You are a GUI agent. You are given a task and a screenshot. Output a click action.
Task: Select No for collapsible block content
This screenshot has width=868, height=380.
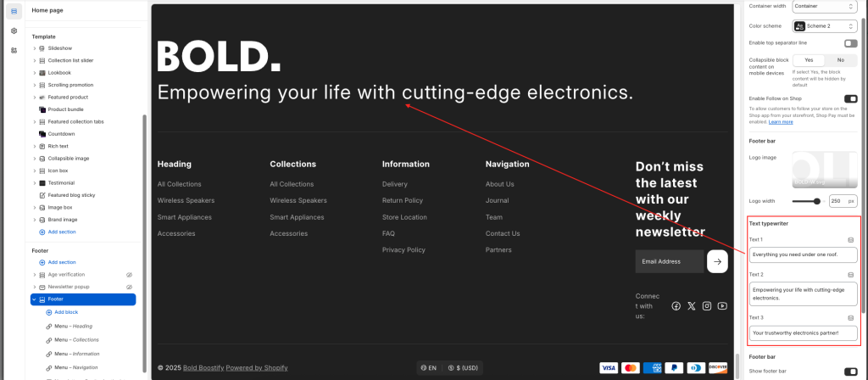pos(840,60)
